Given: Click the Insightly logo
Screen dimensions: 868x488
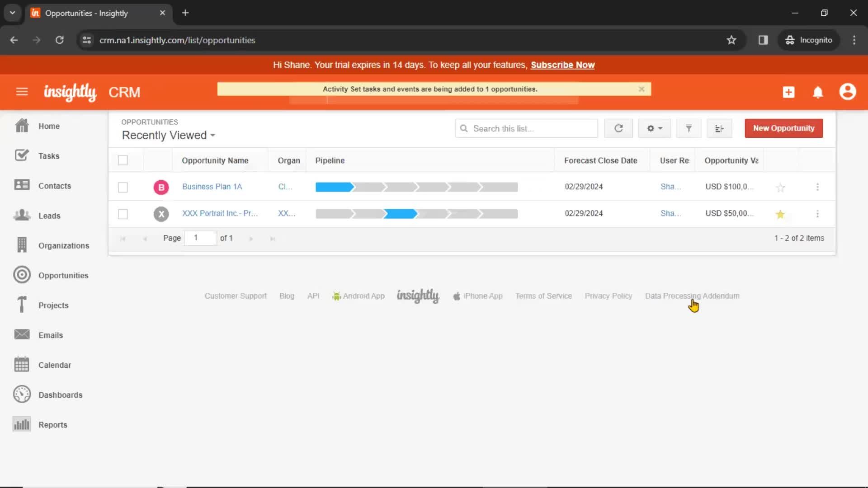Looking at the screenshot, I should click(70, 92).
